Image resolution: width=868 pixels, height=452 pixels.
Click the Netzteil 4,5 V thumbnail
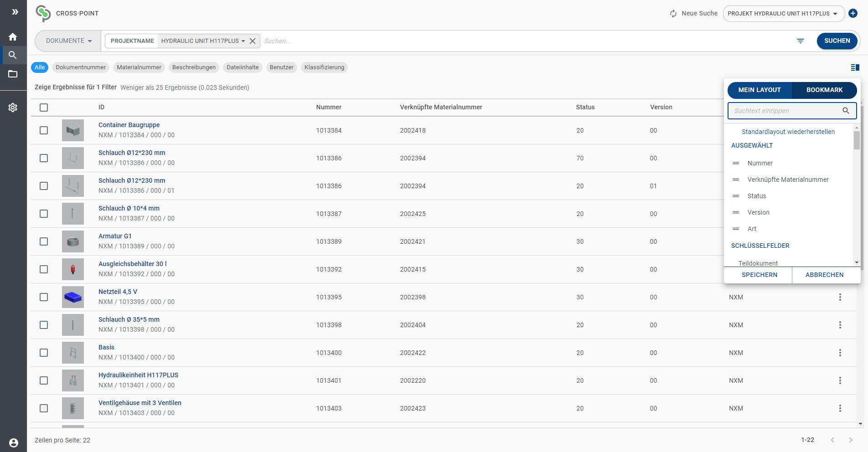tap(73, 297)
